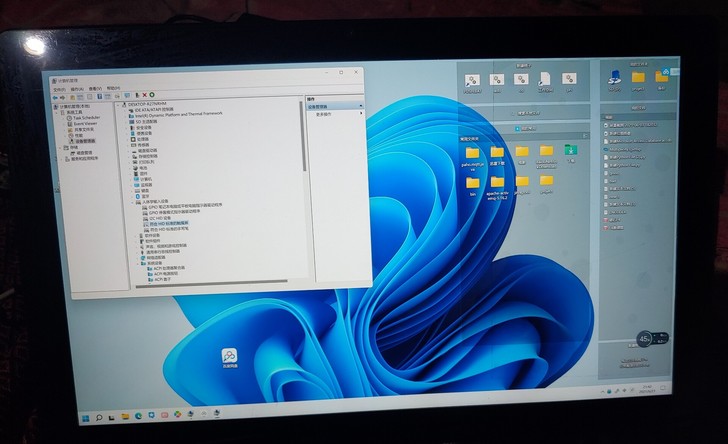728x444 pixels.
Task: Open File Explorer from the taskbar
Action: click(125, 417)
